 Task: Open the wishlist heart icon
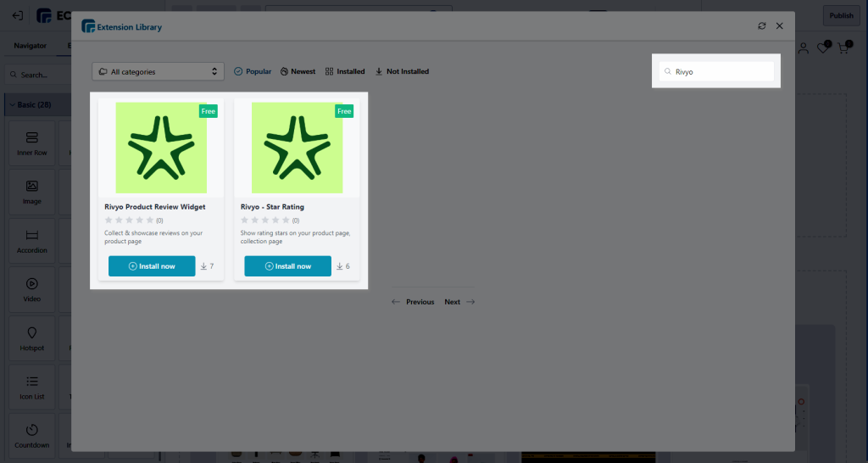click(823, 48)
